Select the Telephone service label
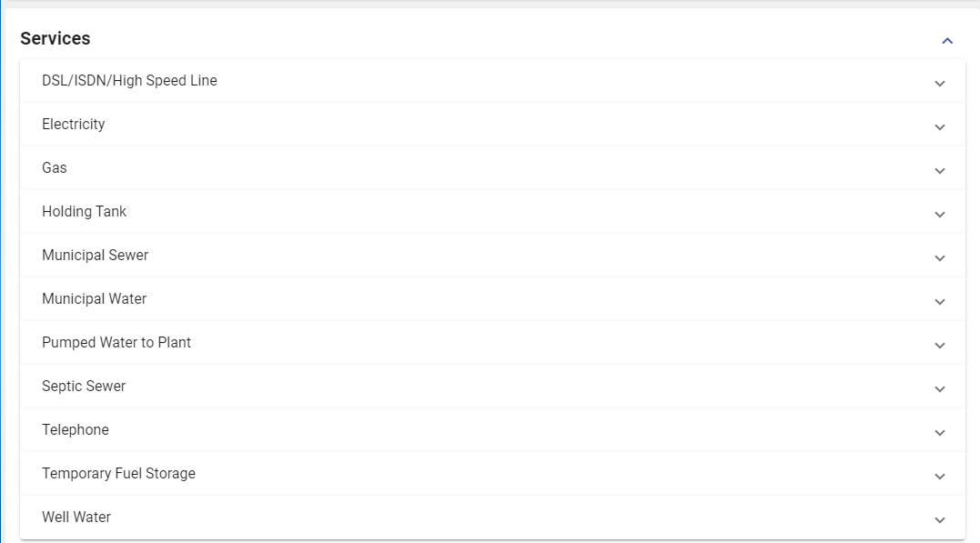This screenshot has height=543, width=980. [76, 430]
